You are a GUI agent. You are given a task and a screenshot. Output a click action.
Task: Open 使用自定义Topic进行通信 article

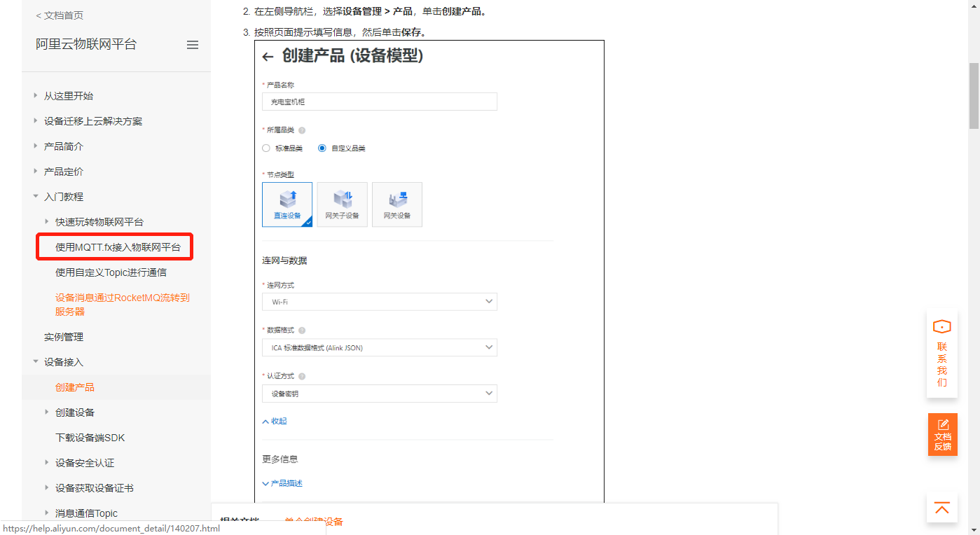click(x=111, y=272)
